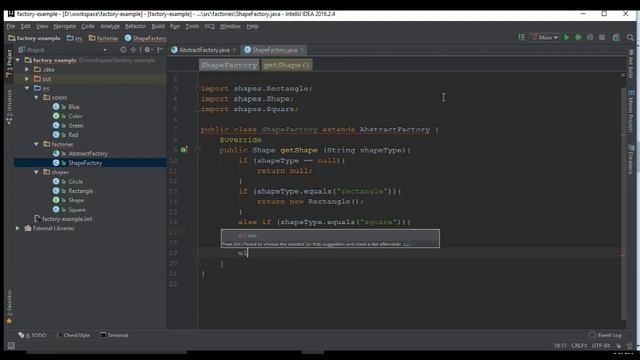The width and height of the screenshot is (640, 360).
Task: Collapse the colors package
Action: (x=36, y=98)
